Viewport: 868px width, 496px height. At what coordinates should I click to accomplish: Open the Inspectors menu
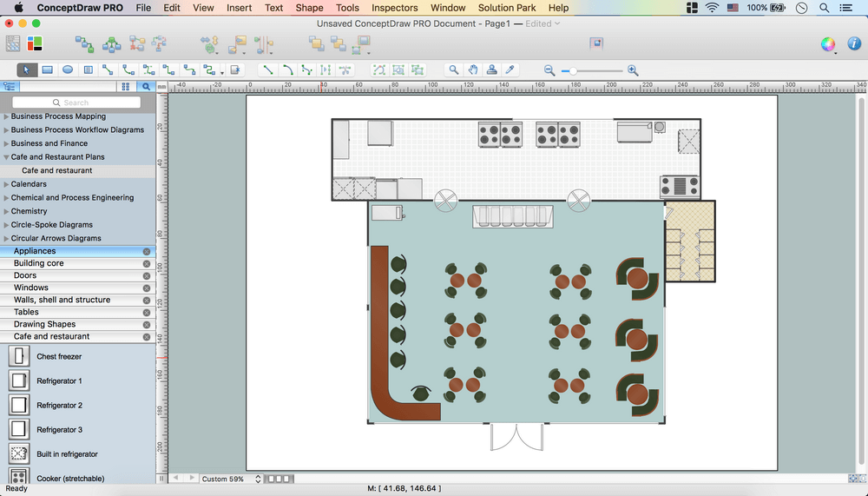(x=395, y=8)
